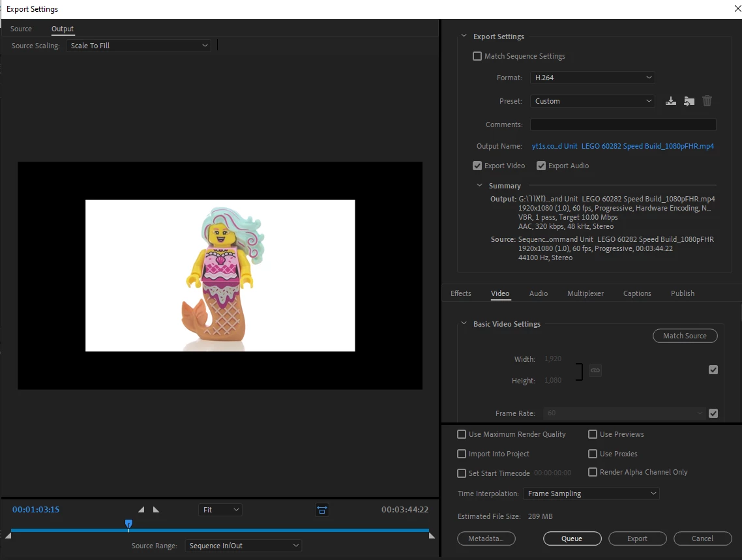Click the Height value 1,080

(x=553, y=380)
